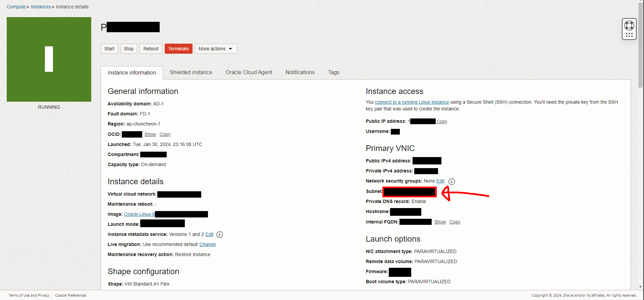Expand the More actions dropdown
This screenshot has height=300, width=644.
[216, 49]
